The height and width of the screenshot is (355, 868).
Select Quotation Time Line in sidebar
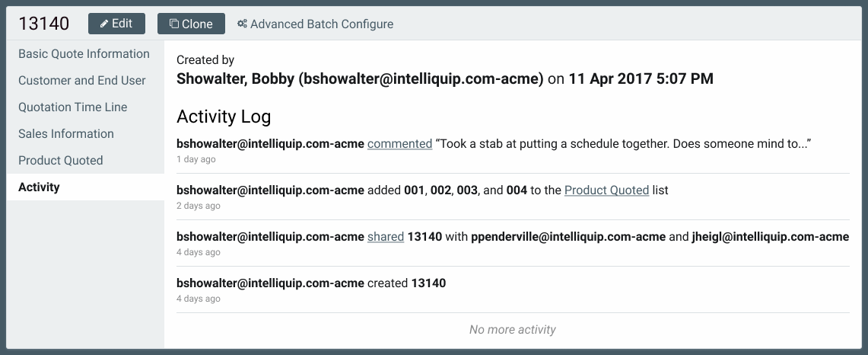[x=72, y=107]
